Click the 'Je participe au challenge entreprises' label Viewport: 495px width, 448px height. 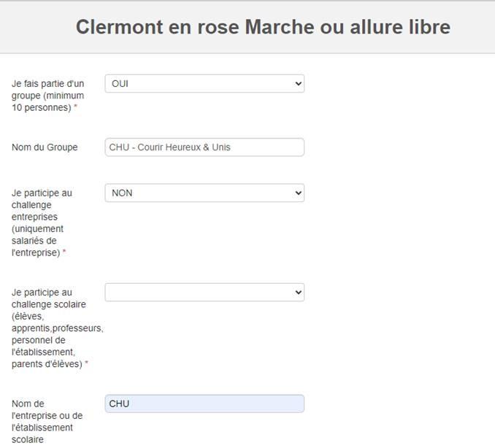(x=42, y=223)
